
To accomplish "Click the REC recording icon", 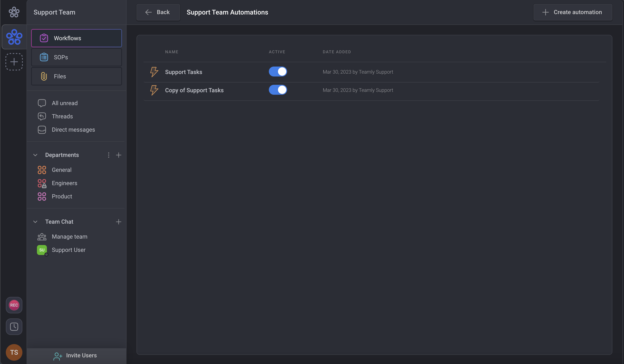I will [x=14, y=305].
